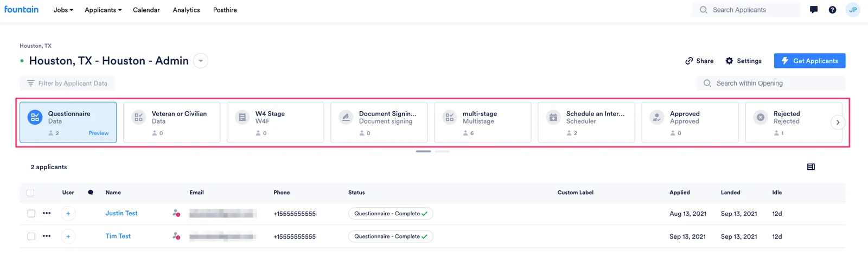Click the plus user icon for Tim Test
The height and width of the screenshot is (256, 868).
click(68, 236)
